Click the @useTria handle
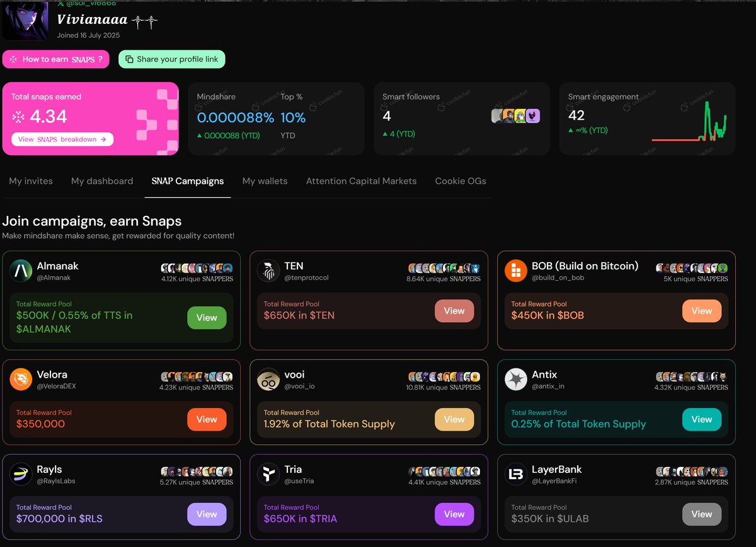 (299, 481)
